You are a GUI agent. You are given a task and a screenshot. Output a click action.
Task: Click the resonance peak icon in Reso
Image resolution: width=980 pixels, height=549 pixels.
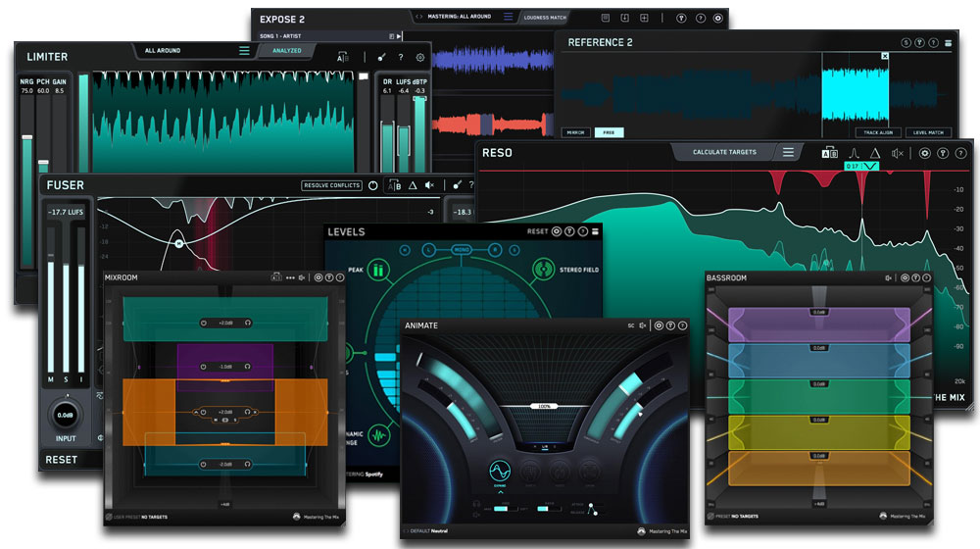click(x=854, y=153)
